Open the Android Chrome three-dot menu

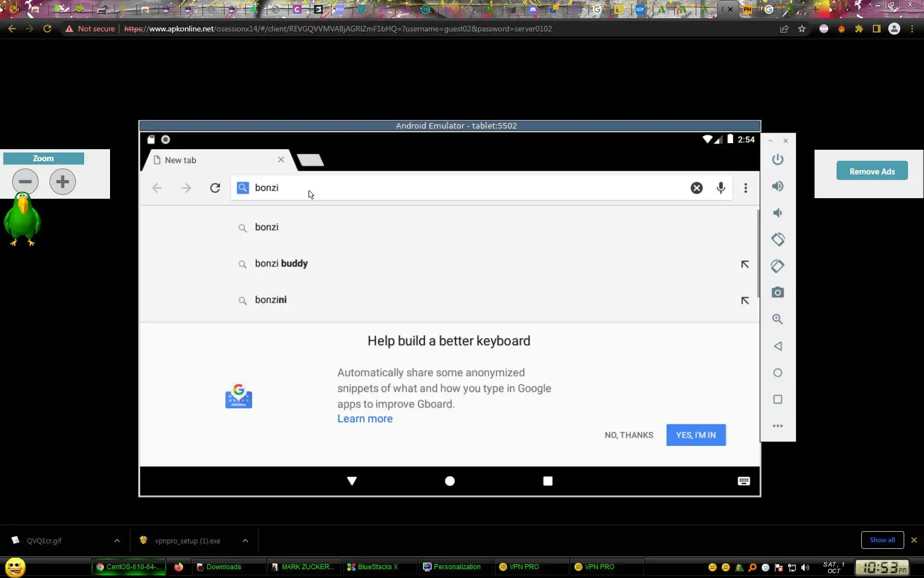pyautogui.click(x=745, y=188)
